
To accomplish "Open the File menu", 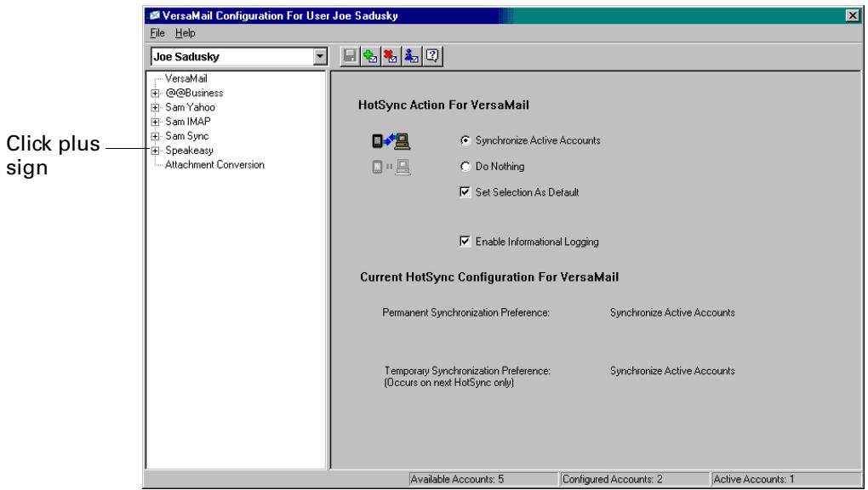I will (x=157, y=32).
